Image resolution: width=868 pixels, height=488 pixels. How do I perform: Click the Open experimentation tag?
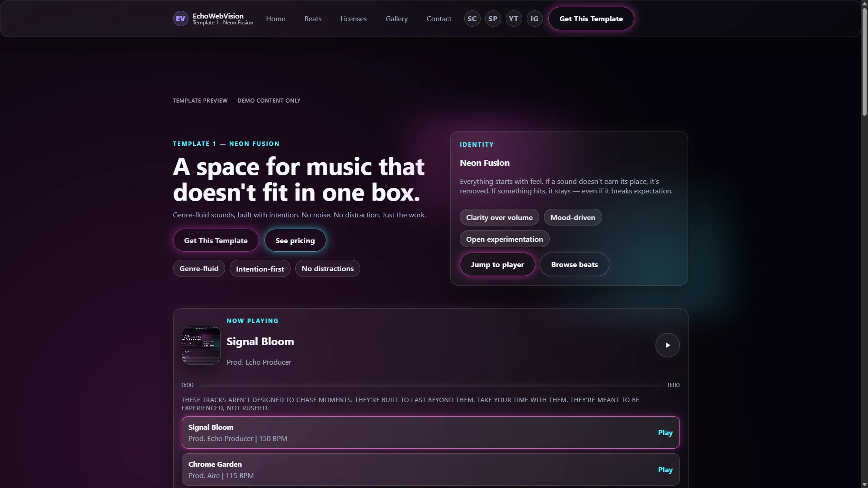[505, 239]
